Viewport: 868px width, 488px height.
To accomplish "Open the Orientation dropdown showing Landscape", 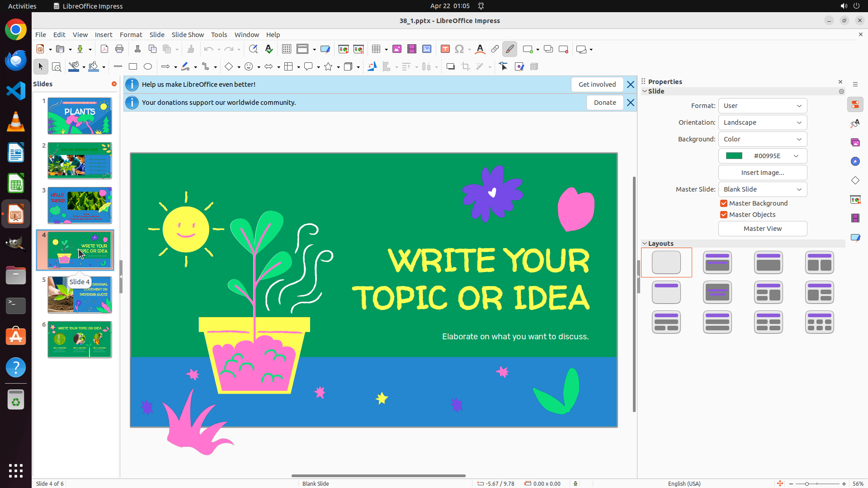I will click(762, 122).
